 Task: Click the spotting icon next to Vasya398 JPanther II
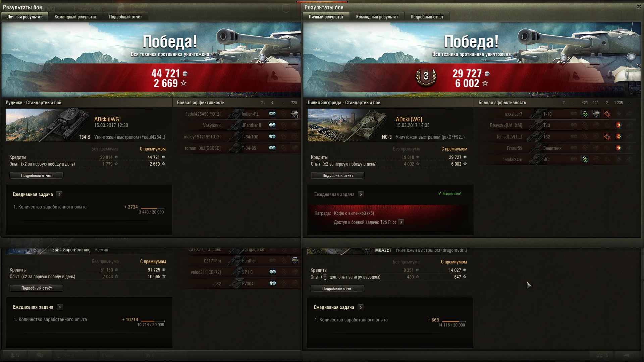pos(272,125)
